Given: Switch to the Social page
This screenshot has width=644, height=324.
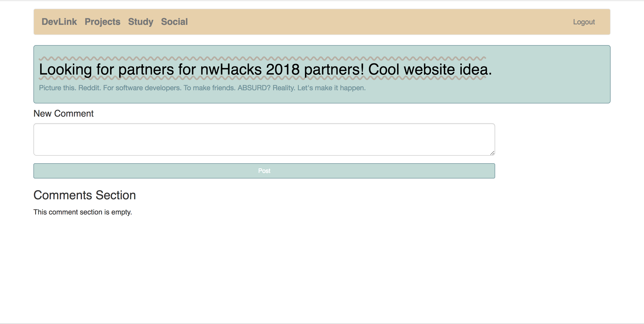Looking at the screenshot, I should [174, 22].
